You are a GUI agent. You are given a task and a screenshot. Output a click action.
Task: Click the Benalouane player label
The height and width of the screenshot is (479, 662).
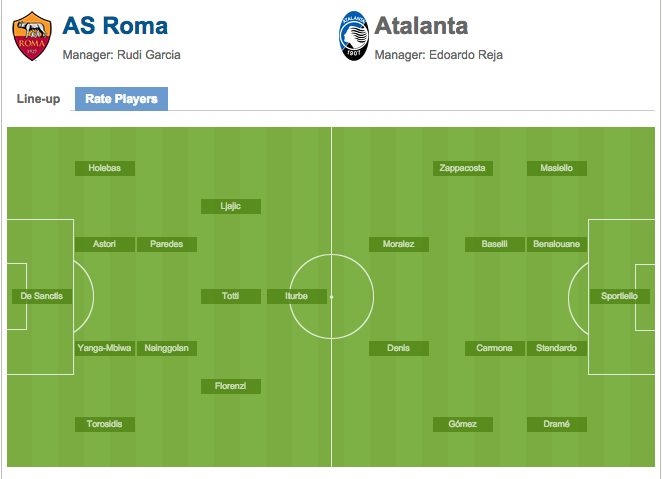[556, 244]
